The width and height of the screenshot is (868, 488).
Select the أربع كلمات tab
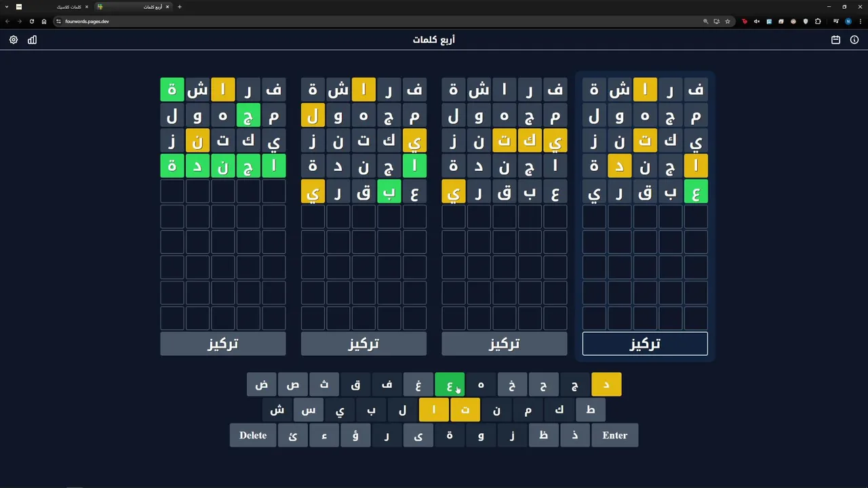coord(134,7)
